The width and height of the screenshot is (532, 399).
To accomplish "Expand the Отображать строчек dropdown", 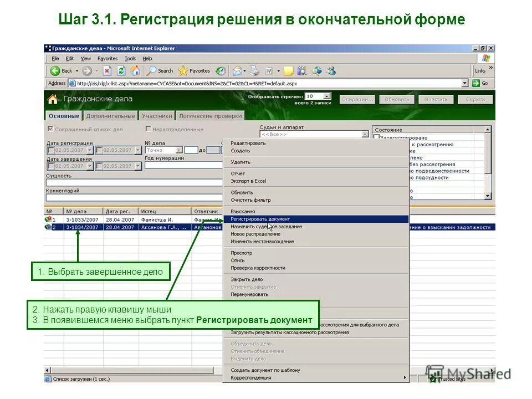I will click(326, 96).
